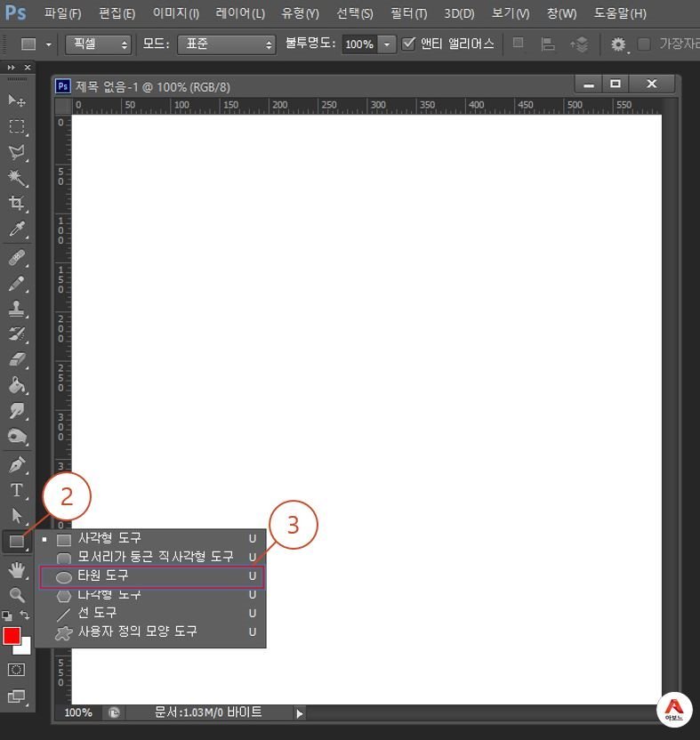
Task: Expand status bar info arrow
Action: pos(300,713)
